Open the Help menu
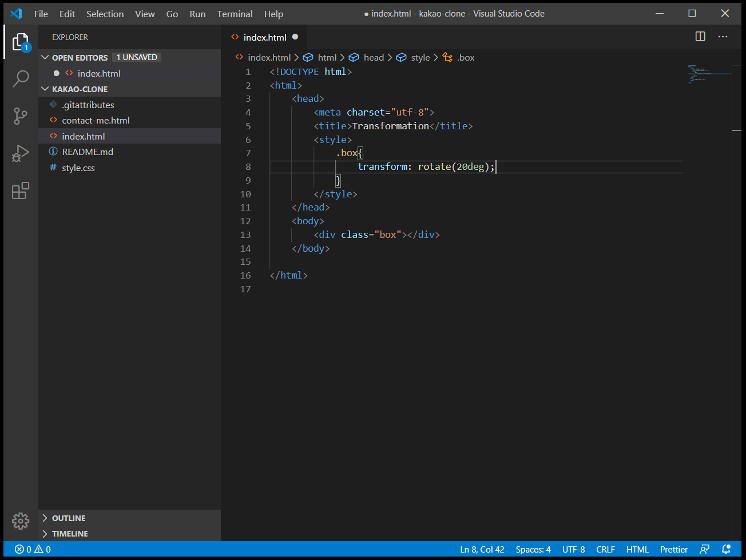 pyautogui.click(x=273, y=14)
